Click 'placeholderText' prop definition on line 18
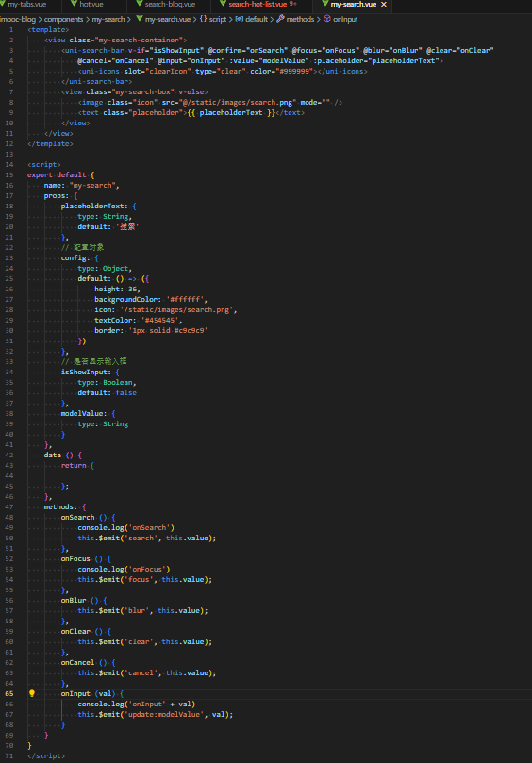The image size is (532, 763). click(94, 206)
